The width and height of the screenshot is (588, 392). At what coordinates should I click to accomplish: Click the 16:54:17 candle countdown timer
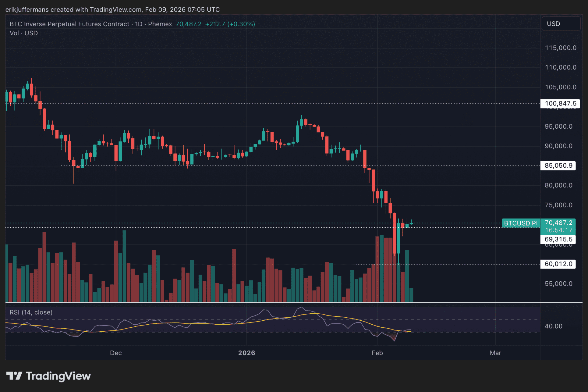point(558,230)
